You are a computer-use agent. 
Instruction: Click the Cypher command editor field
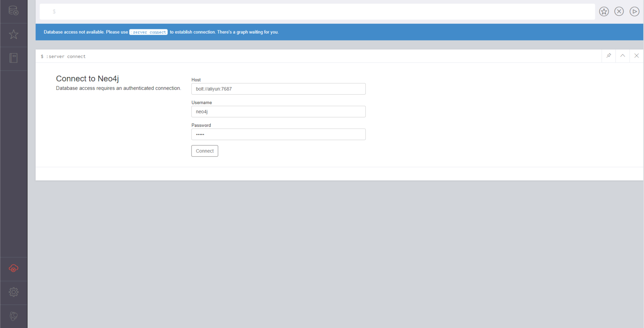pyautogui.click(x=317, y=12)
